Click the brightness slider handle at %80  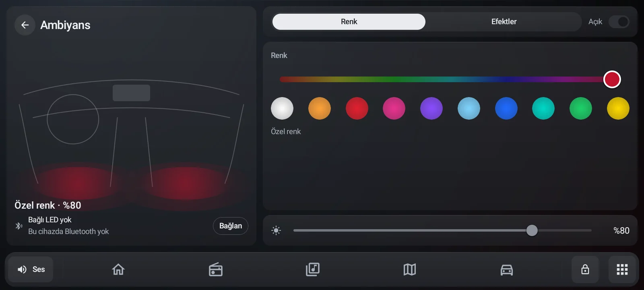[x=532, y=230]
